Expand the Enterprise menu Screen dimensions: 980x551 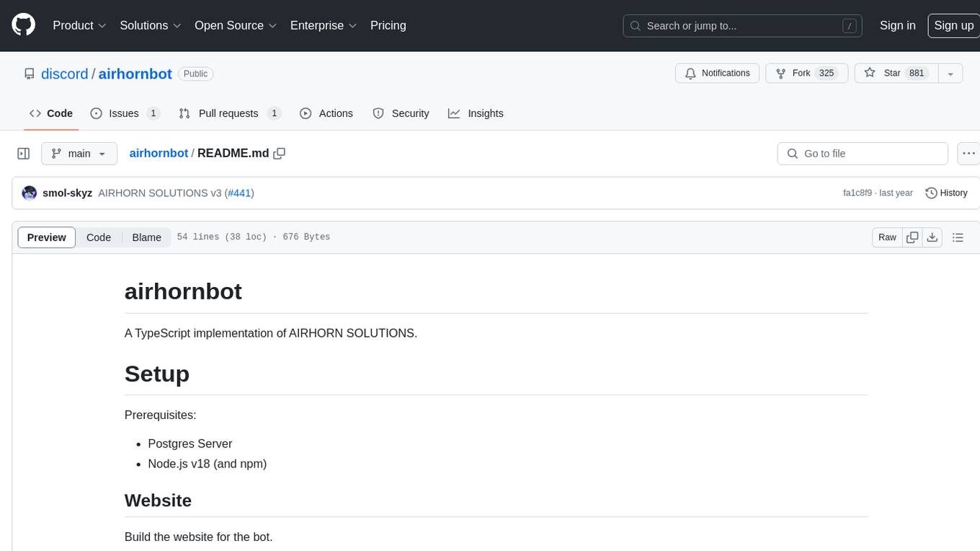tap(324, 25)
